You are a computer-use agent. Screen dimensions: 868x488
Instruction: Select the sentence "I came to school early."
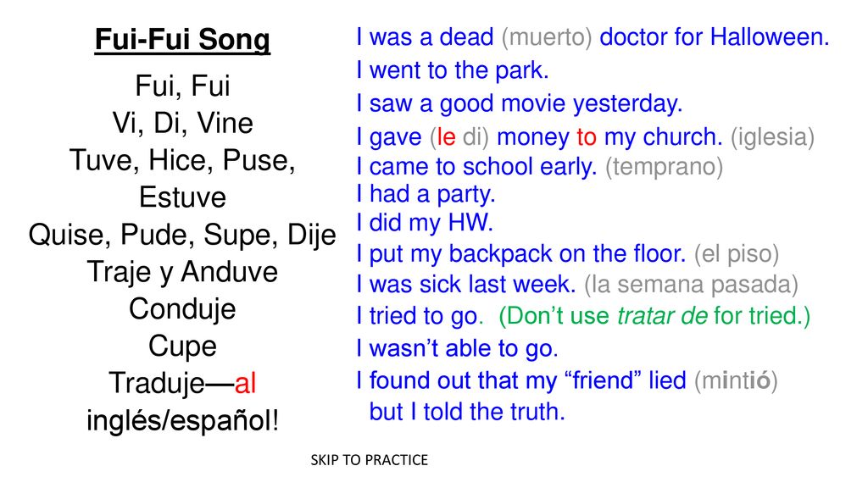(476, 167)
